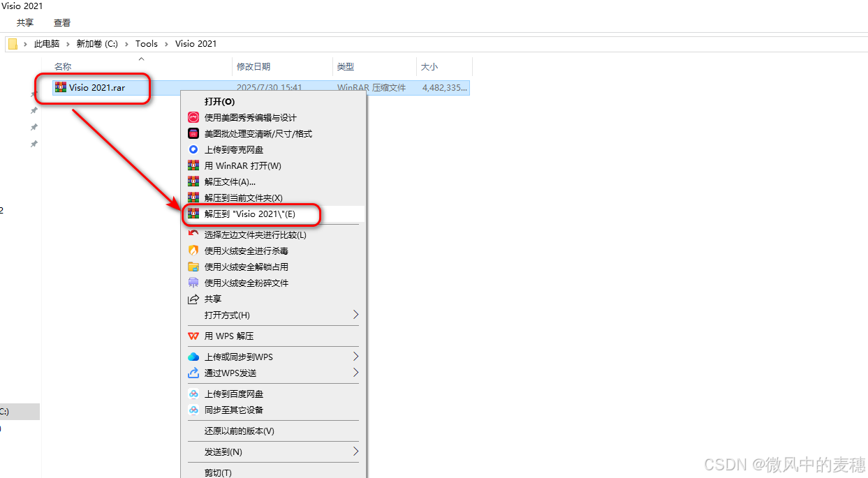Click the WinRAR icon beside 解压到当前文件夹(X)
The image size is (868, 478).
coord(193,197)
